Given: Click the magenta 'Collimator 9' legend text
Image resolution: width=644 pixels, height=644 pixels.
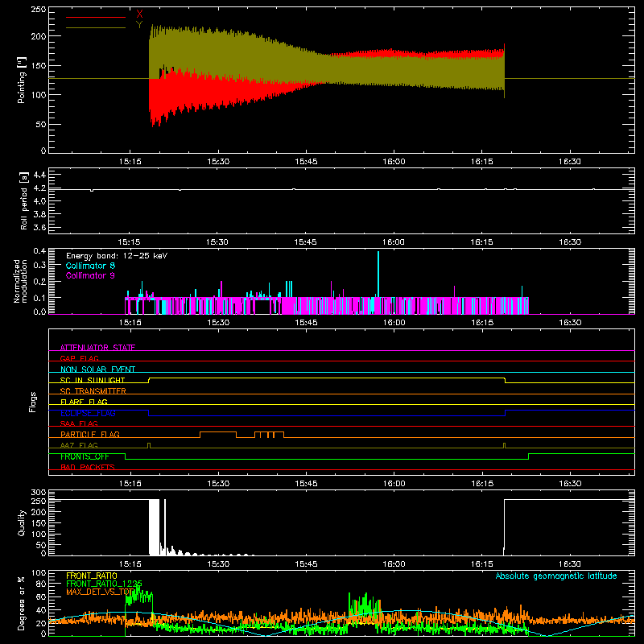Looking at the screenshot, I should click(x=90, y=275).
